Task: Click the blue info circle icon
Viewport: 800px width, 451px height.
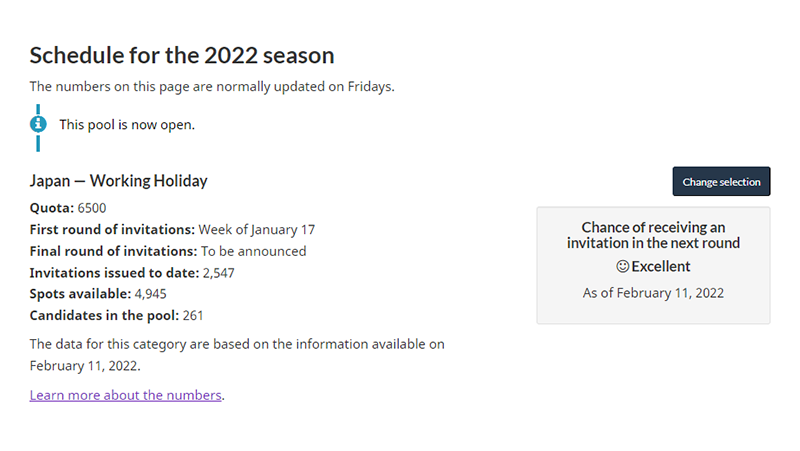Action: click(x=38, y=124)
